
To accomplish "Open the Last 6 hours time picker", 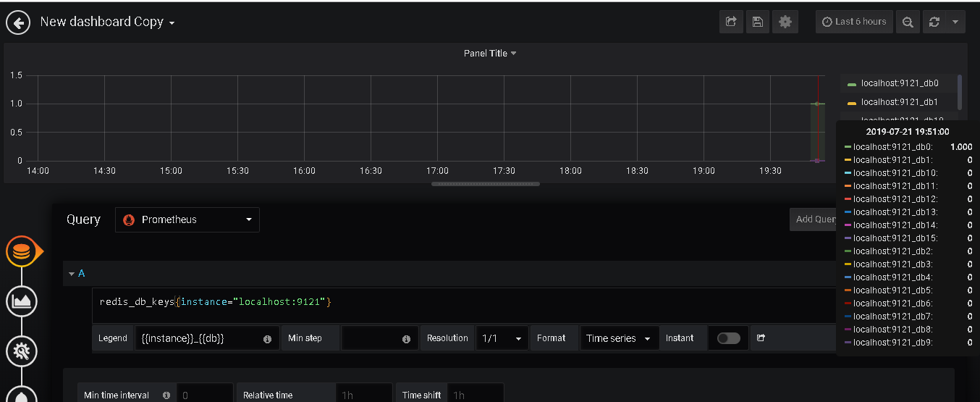I will click(854, 22).
